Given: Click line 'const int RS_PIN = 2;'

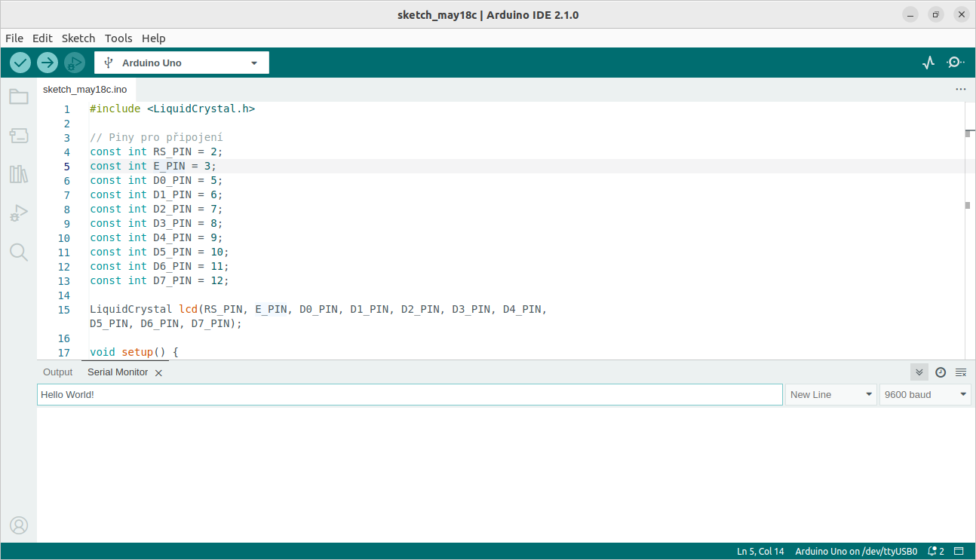Looking at the screenshot, I should click(156, 152).
